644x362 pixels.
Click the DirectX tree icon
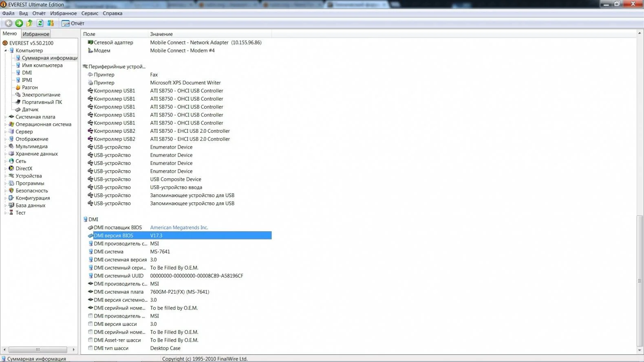[11, 168]
